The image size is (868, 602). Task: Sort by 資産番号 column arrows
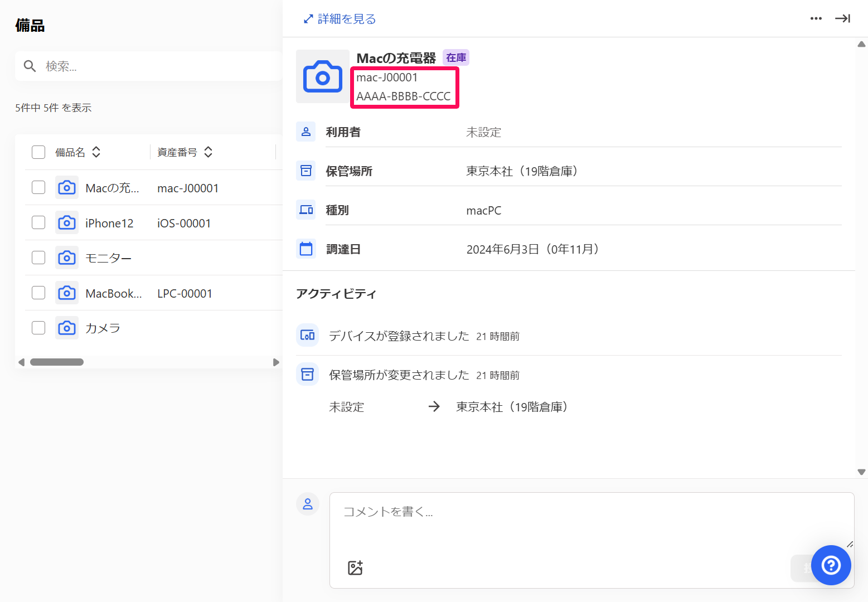click(208, 152)
